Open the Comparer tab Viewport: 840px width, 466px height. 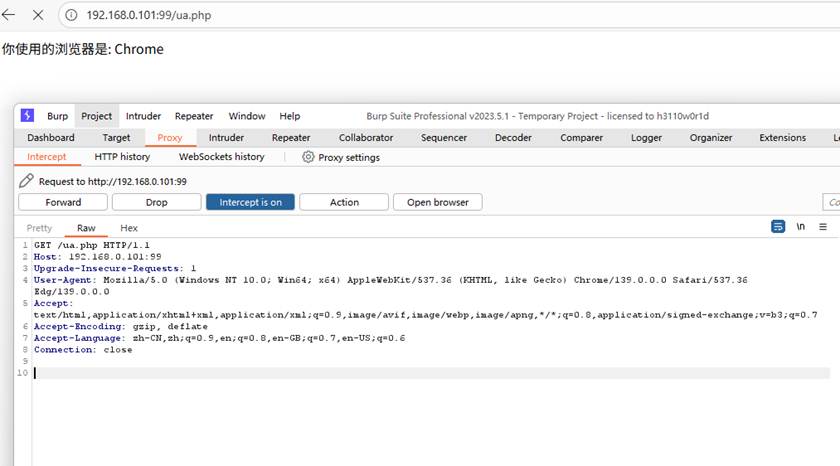pos(581,138)
